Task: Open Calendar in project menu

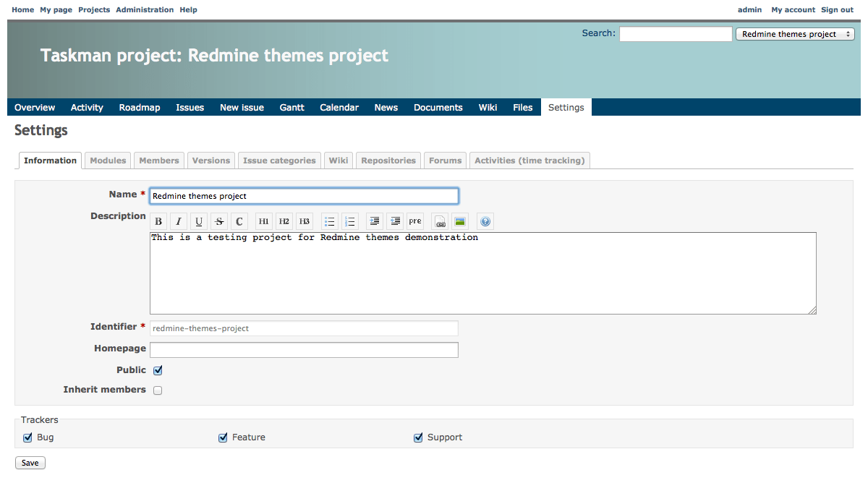Action: click(339, 108)
